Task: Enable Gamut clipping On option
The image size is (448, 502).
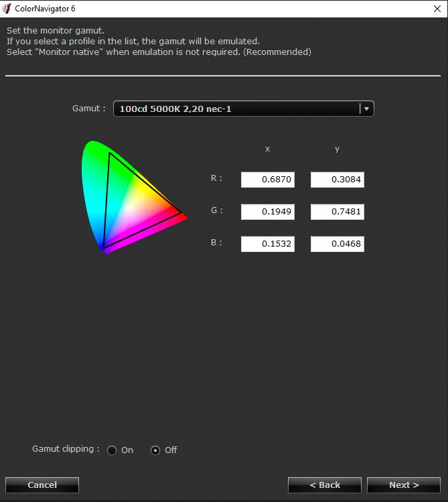Action: 112,450
